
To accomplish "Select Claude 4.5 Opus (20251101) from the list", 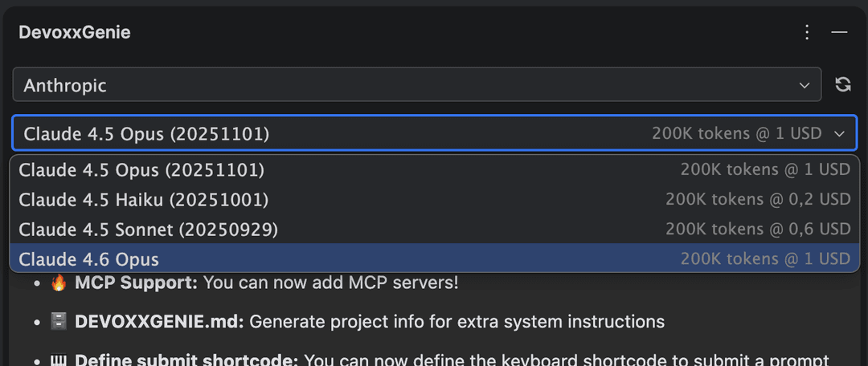I will (x=435, y=169).
